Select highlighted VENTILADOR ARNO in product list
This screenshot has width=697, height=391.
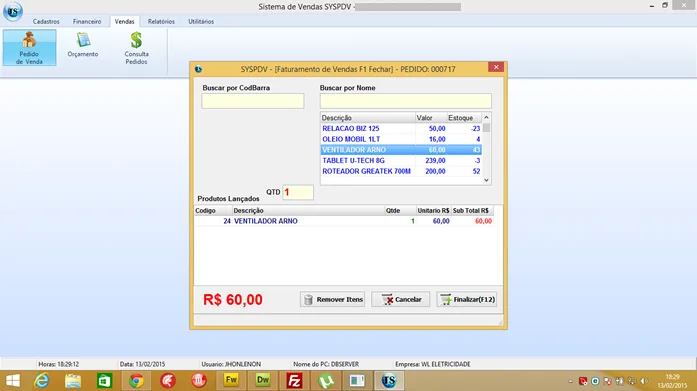point(401,150)
